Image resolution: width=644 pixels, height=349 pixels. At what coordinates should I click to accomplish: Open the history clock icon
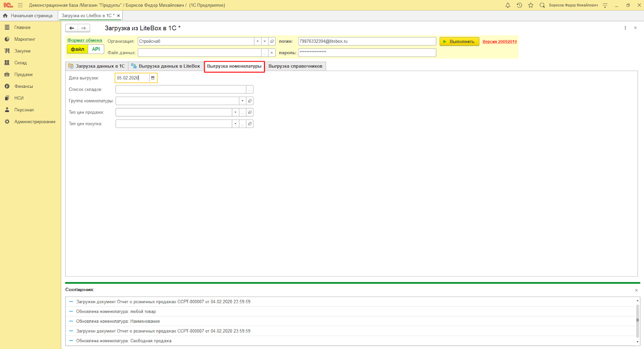click(519, 5)
